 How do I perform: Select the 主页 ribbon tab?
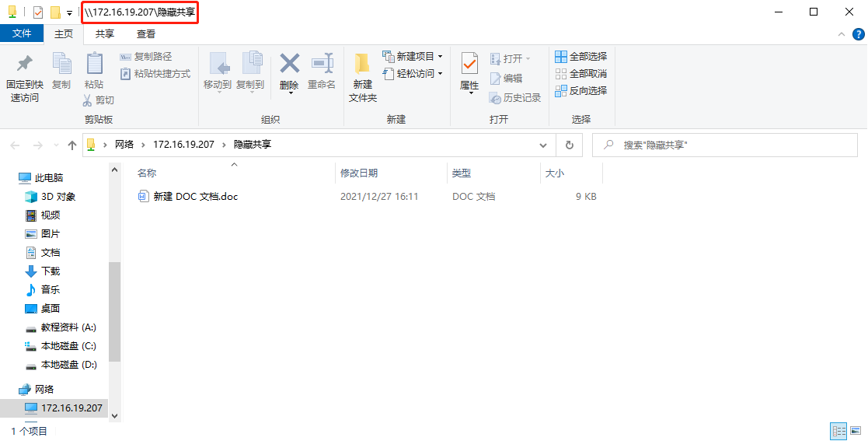tap(64, 33)
